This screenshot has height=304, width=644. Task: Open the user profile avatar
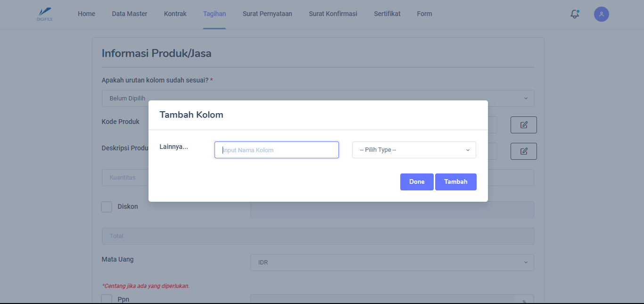point(601,14)
